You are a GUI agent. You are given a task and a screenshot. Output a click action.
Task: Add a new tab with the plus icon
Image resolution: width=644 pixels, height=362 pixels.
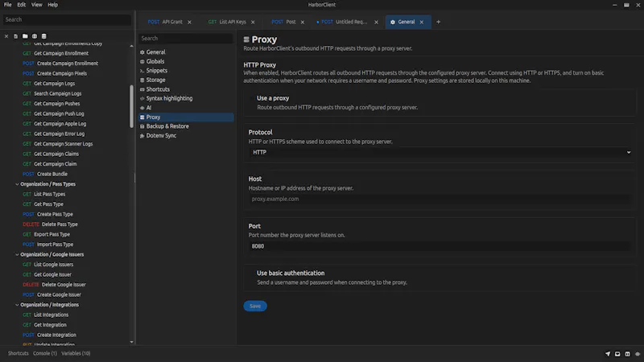click(438, 23)
